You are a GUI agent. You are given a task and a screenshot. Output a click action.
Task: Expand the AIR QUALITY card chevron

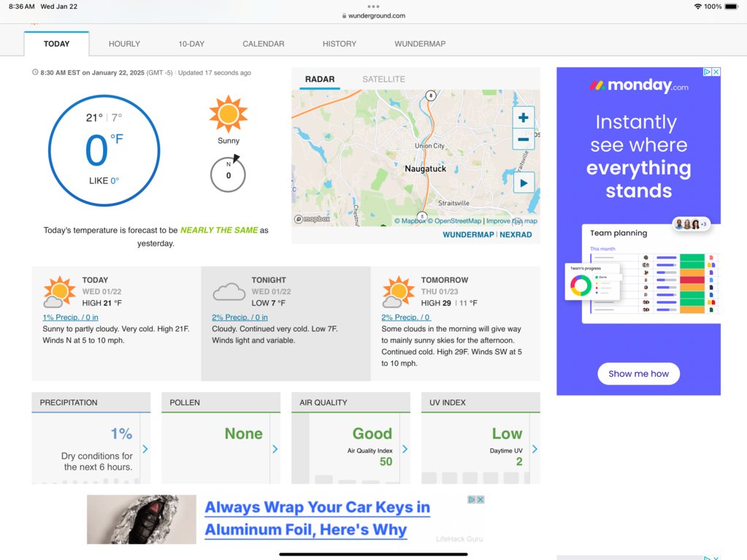coord(405,449)
